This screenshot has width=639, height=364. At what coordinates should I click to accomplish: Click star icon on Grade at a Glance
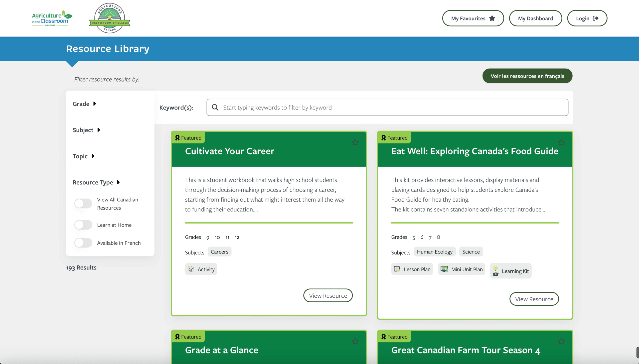point(355,341)
